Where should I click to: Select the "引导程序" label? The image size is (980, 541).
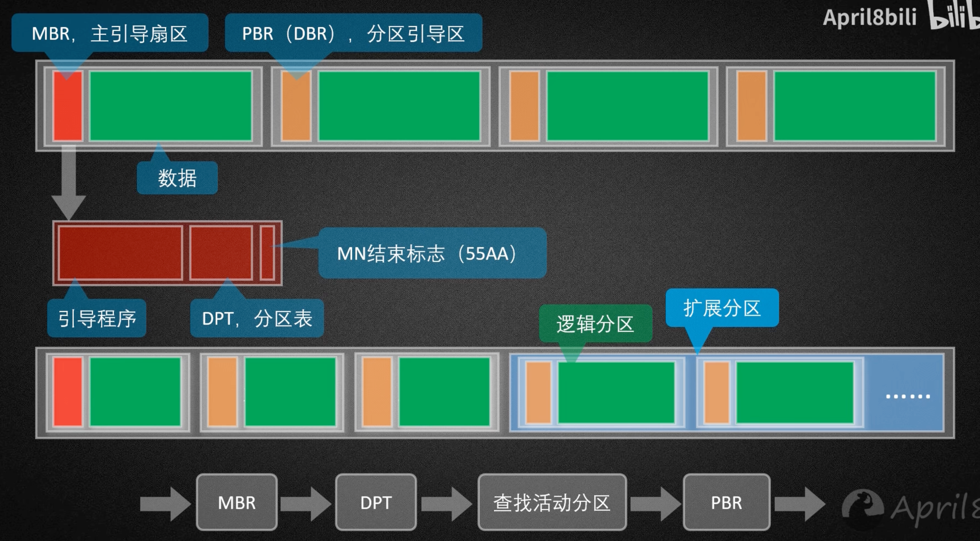click(x=97, y=318)
